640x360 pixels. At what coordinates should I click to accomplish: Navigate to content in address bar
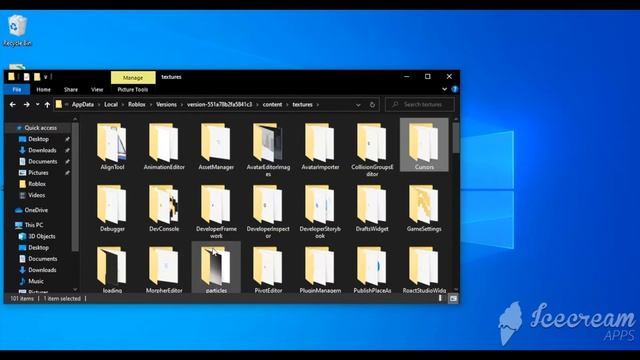(x=272, y=105)
